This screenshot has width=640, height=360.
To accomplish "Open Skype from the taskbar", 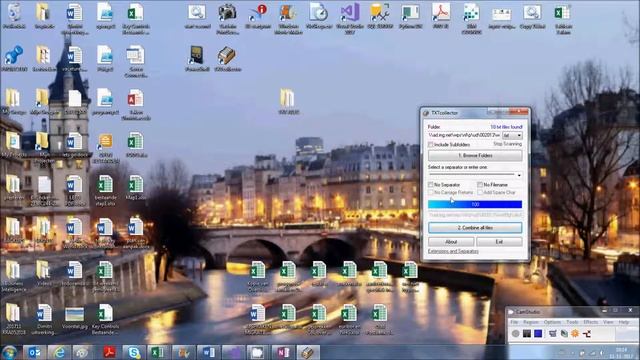I will pyautogui.click(x=134, y=352).
